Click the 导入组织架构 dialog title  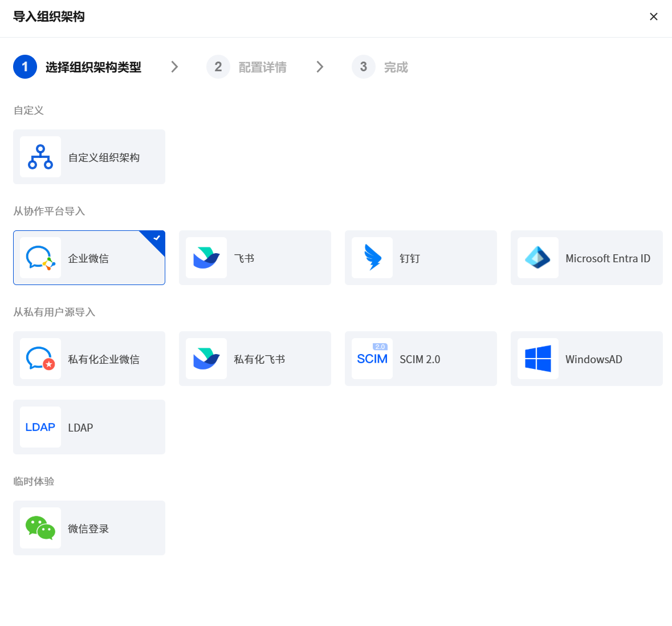point(49,17)
